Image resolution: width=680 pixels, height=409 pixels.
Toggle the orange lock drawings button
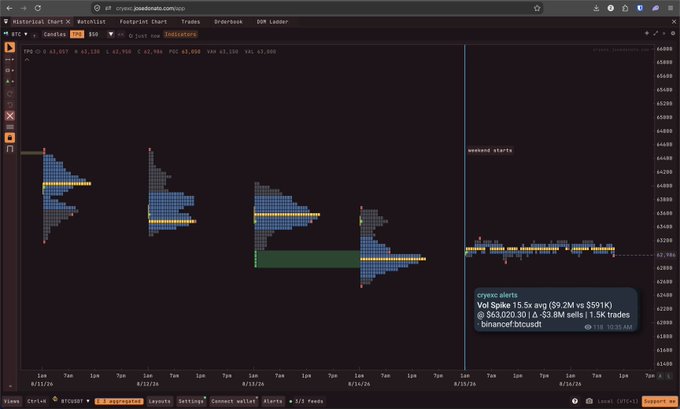coord(10,137)
